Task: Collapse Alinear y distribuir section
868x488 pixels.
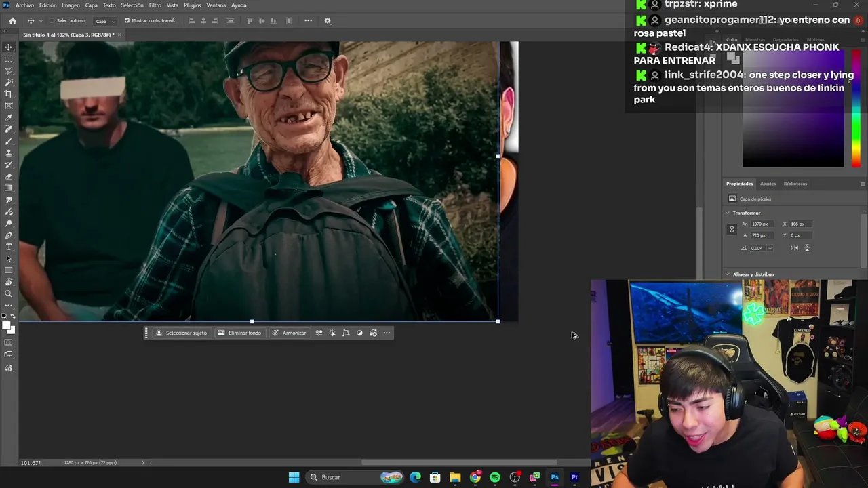Action: [x=728, y=274]
